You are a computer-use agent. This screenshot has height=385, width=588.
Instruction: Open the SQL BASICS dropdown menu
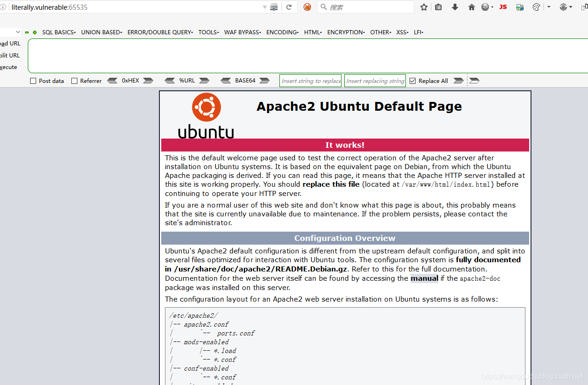point(59,32)
